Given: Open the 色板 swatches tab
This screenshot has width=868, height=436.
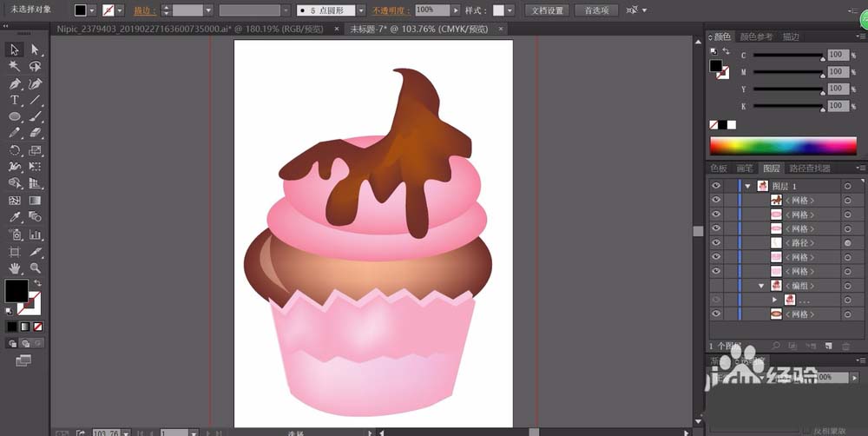Looking at the screenshot, I should coord(719,168).
